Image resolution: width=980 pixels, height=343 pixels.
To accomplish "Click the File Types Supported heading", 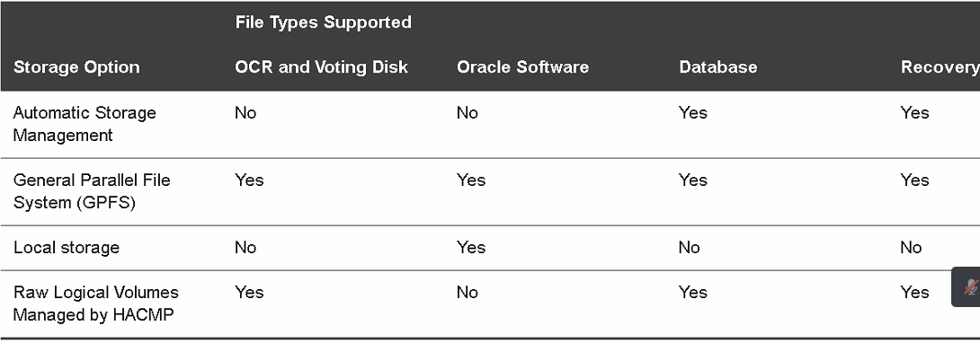I will [x=323, y=22].
